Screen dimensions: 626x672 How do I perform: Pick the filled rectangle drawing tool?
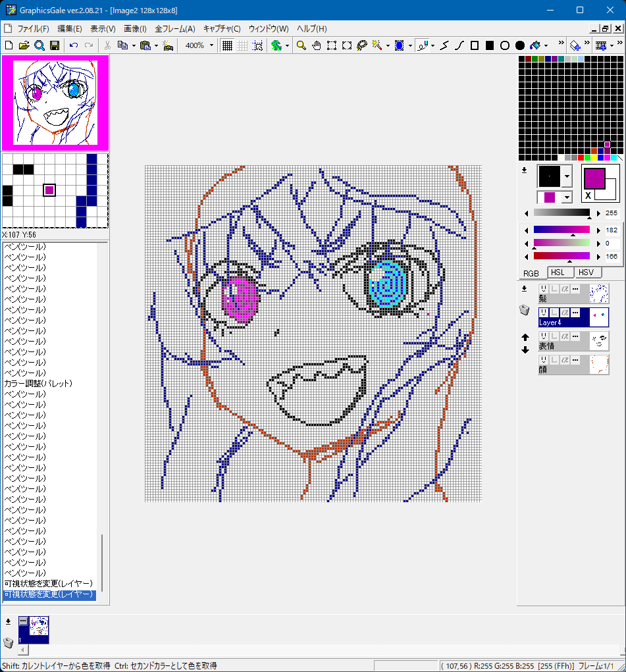click(x=490, y=45)
